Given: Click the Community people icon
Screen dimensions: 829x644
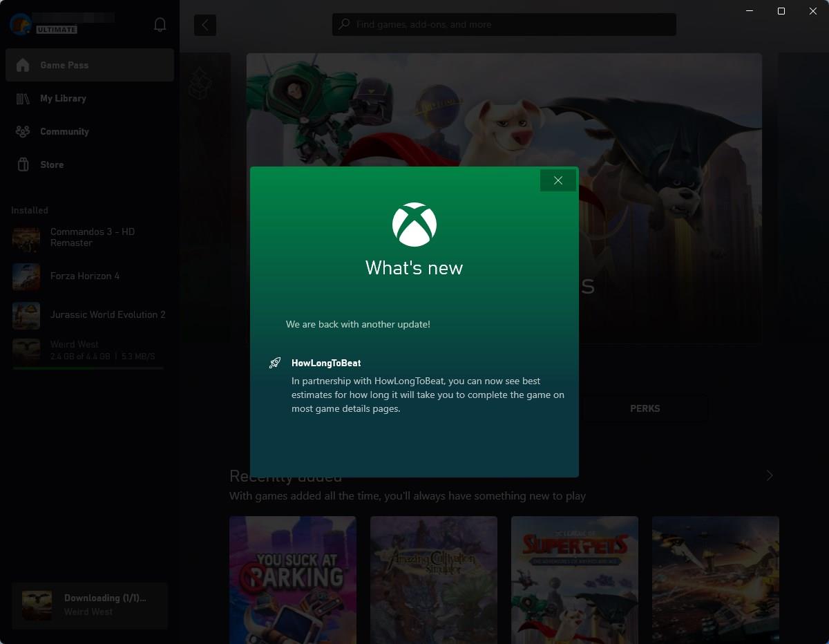Looking at the screenshot, I should pyautogui.click(x=23, y=131).
